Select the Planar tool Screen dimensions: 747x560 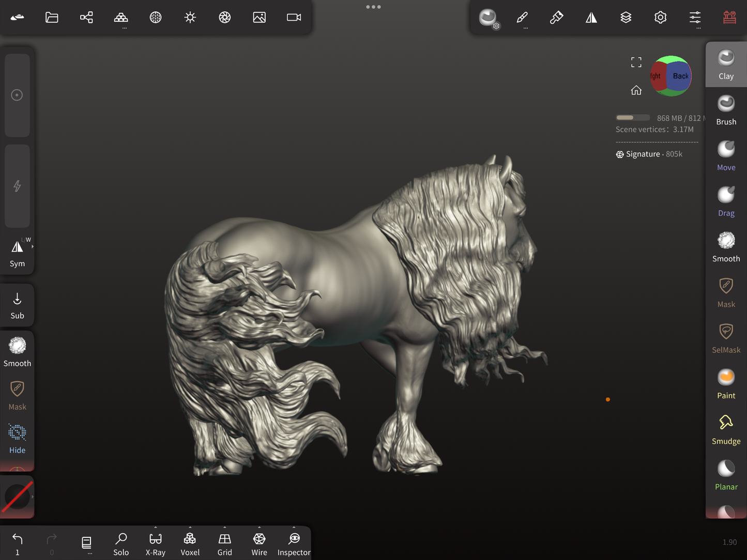726,475
